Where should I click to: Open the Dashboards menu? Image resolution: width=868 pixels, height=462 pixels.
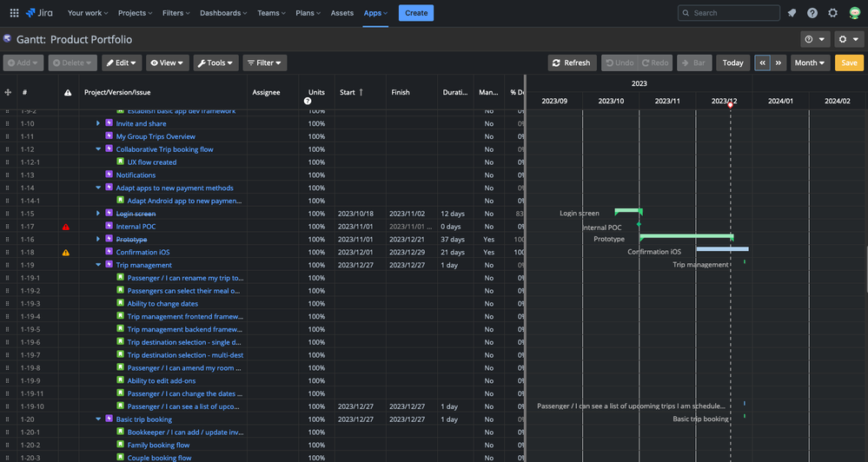[223, 13]
